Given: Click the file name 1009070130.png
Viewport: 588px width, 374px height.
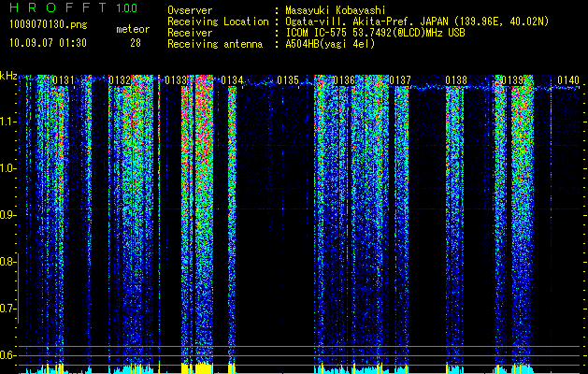Looking at the screenshot, I should point(49,25).
